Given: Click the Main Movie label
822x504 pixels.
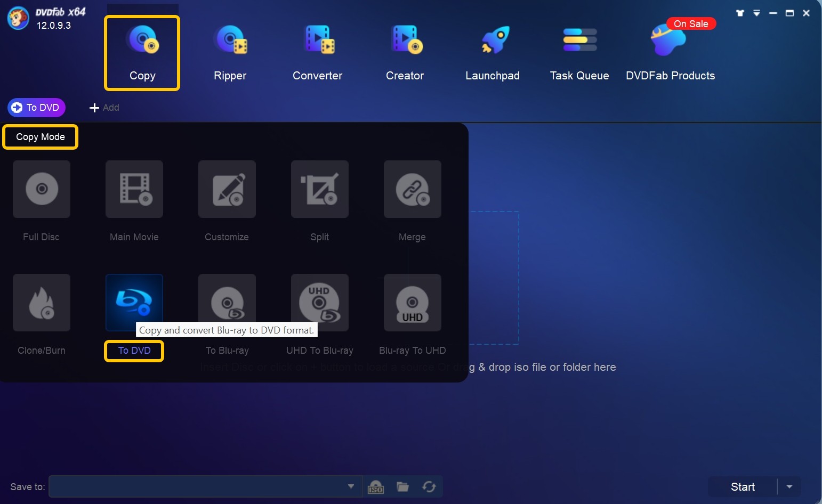Looking at the screenshot, I should point(134,237).
